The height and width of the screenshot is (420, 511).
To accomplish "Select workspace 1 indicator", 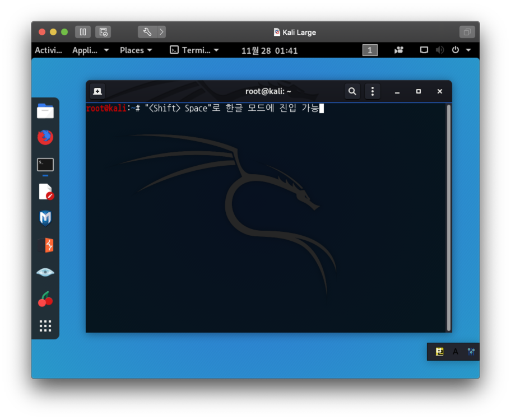I will tap(370, 50).
